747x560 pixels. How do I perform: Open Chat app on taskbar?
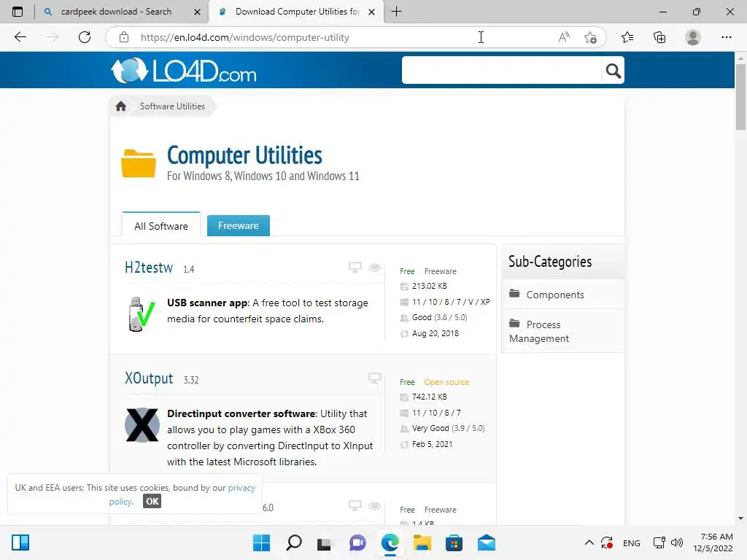click(357, 542)
